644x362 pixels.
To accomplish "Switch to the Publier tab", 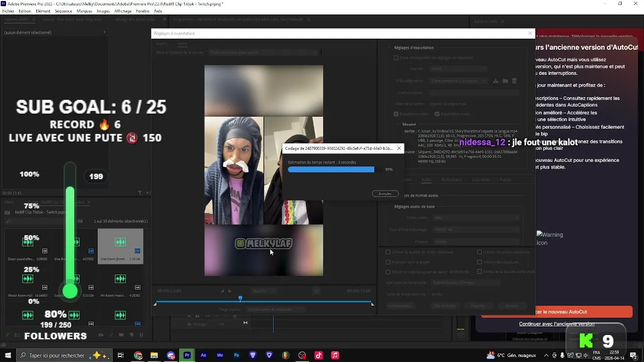I will pos(505,179).
